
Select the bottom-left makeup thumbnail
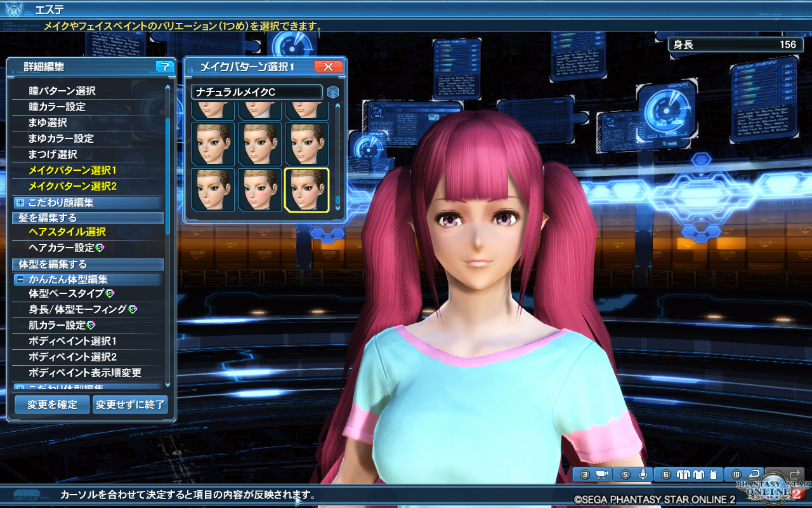[x=213, y=190]
